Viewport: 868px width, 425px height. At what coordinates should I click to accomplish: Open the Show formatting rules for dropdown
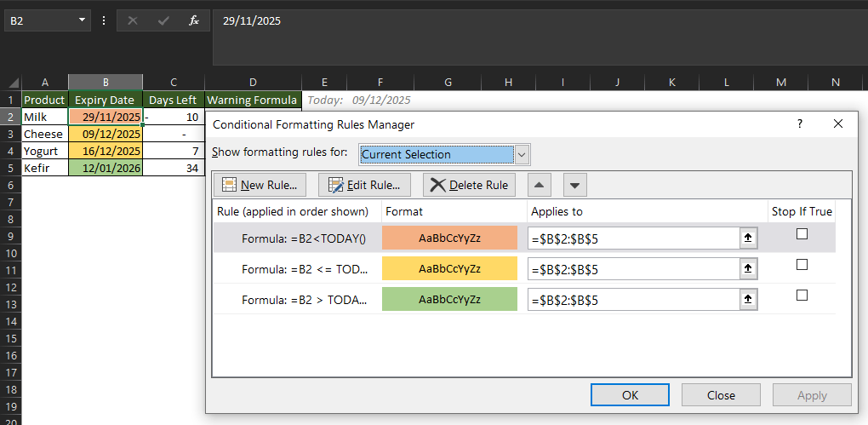point(522,154)
